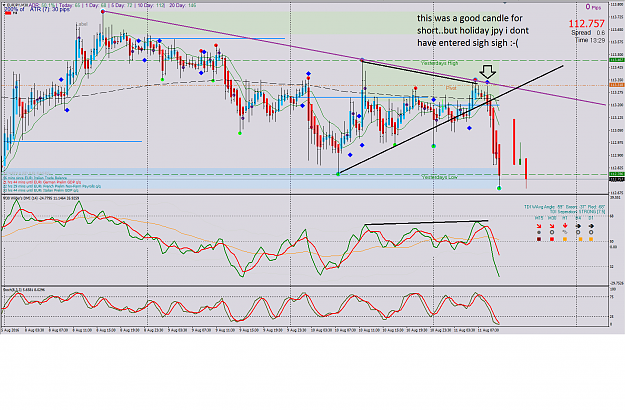
Task: Click the Time 13:29 readout
Action: [x=590, y=40]
